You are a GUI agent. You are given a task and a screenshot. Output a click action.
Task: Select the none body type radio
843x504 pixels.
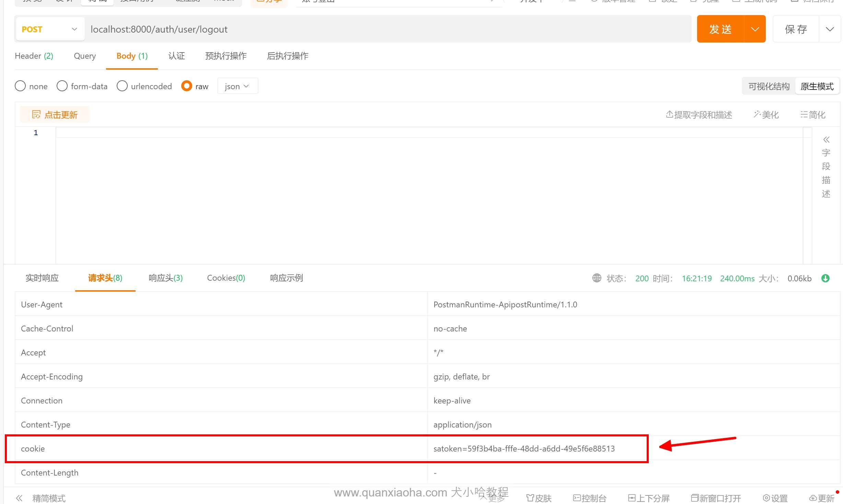point(20,86)
